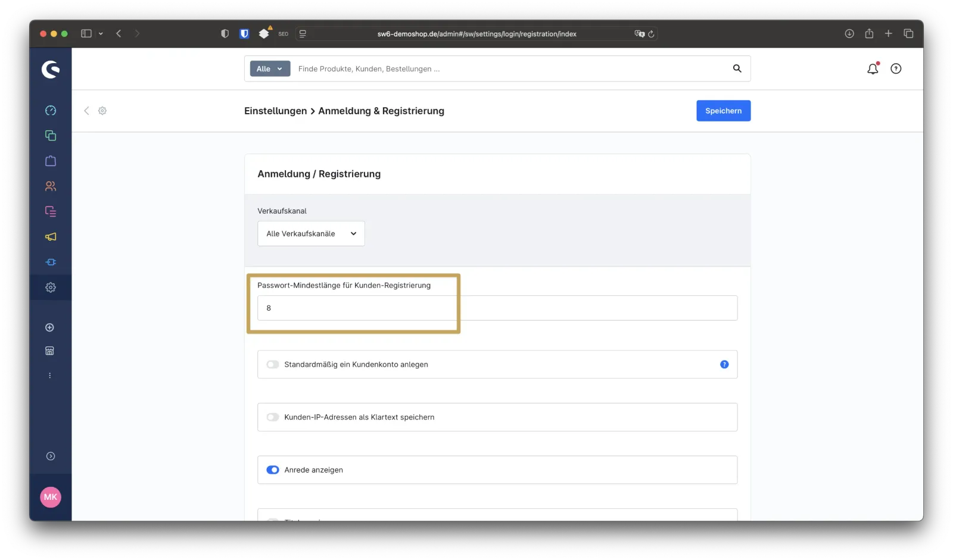Enable Standardmäßig ein Kundenkonto anlegen toggle
The width and height of the screenshot is (953, 560).
pyautogui.click(x=273, y=365)
